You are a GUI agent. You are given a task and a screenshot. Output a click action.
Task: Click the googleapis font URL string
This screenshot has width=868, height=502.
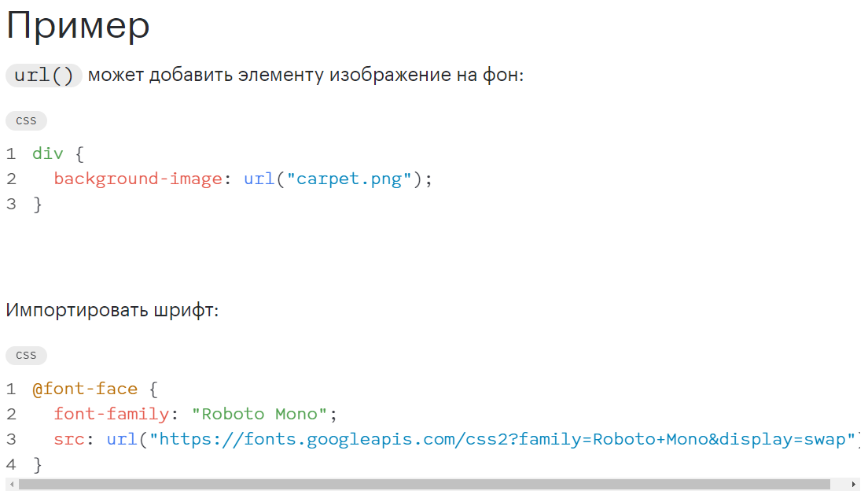502,440
